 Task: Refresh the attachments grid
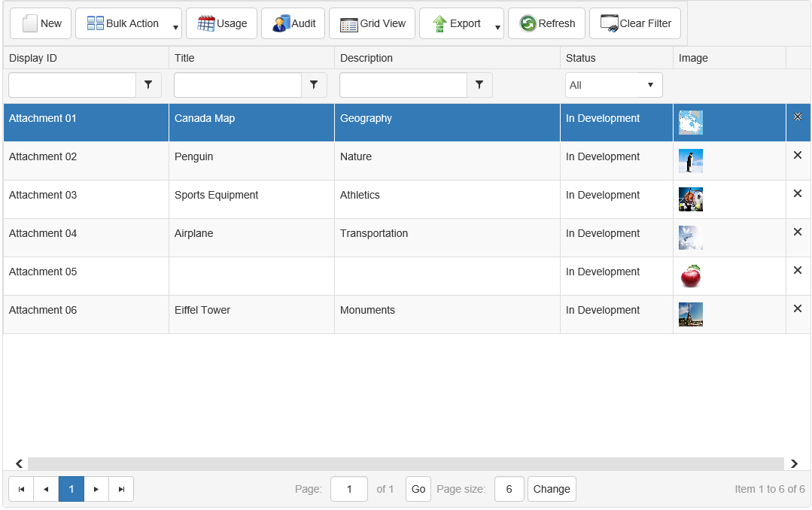(x=547, y=23)
